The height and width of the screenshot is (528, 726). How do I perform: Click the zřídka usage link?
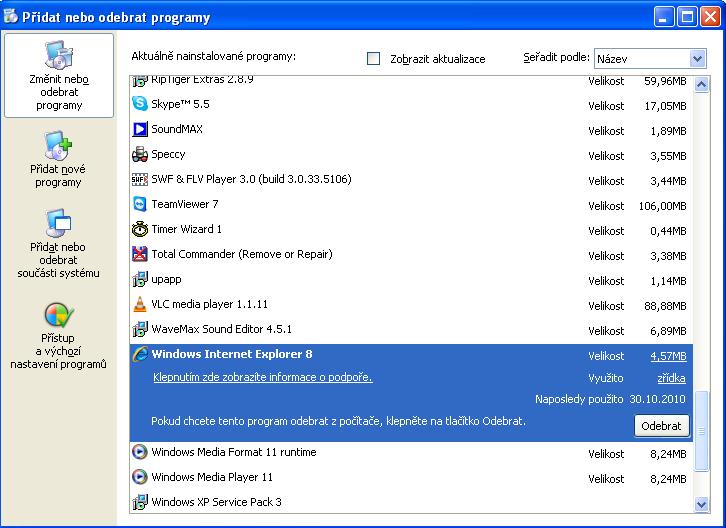pyautogui.click(x=671, y=378)
